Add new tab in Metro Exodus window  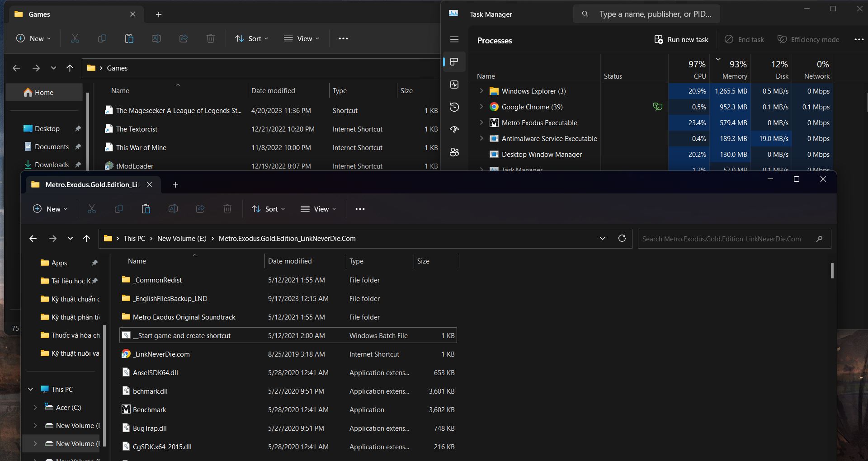(x=175, y=185)
